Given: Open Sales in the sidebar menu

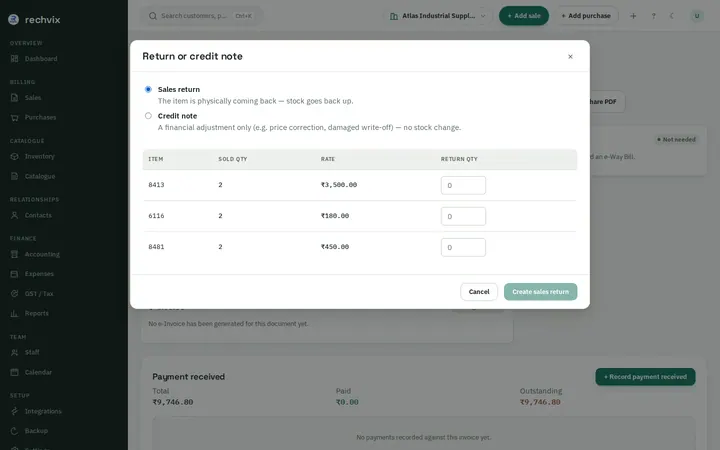Looking at the screenshot, I should [x=33, y=98].
